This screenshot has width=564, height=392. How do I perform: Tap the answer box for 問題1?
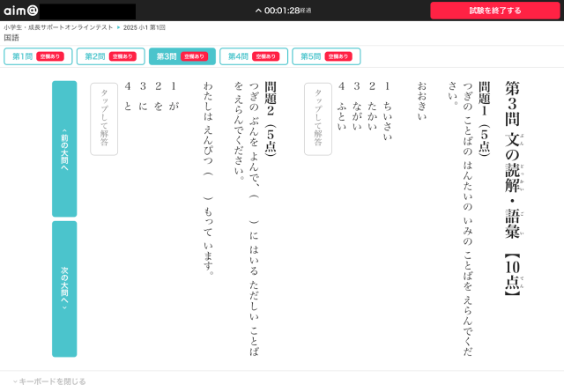point(317,119)
